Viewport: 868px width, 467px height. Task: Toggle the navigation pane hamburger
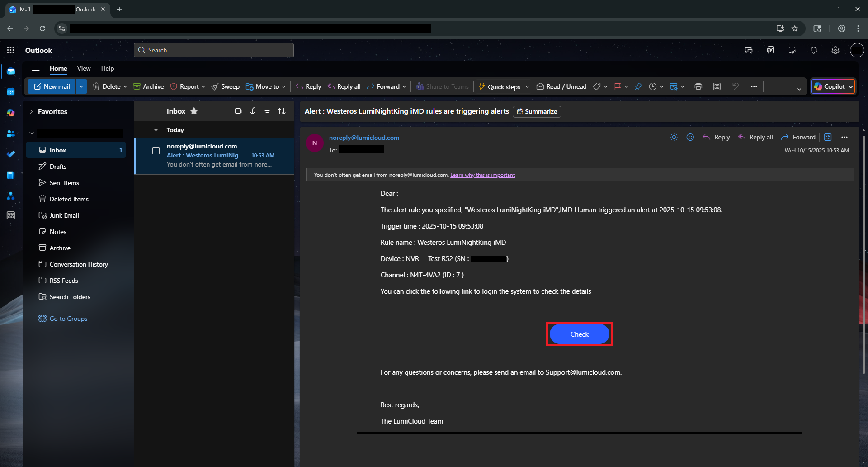click(x=36, y=68)
